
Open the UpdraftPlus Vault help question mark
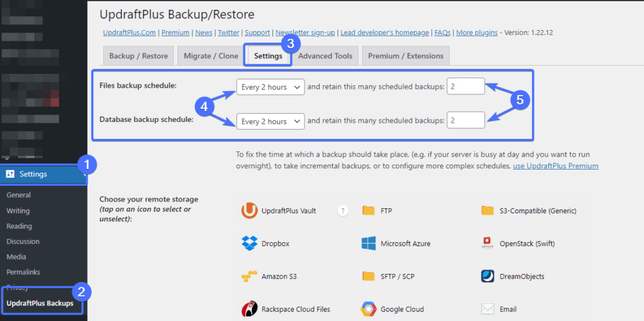pos(343,211)
